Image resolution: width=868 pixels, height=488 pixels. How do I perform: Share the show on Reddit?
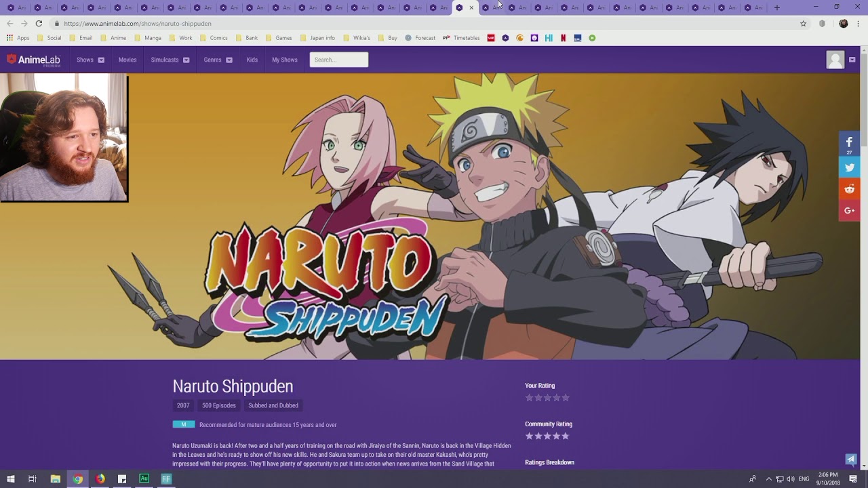849,189
